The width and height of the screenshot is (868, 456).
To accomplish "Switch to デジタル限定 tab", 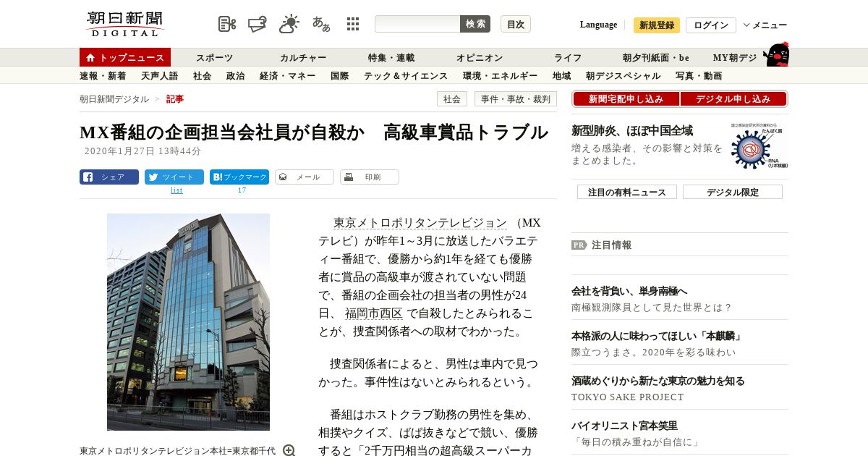I will point(733,192).
